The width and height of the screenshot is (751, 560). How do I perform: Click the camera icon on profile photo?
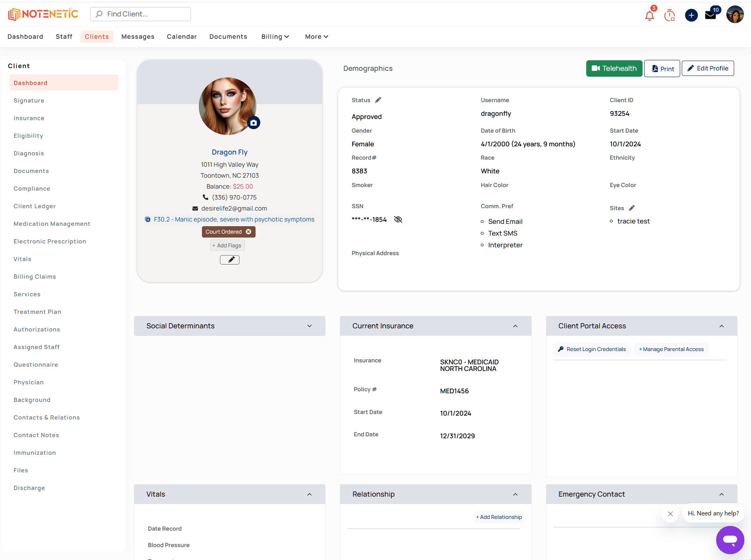point(254,123)
